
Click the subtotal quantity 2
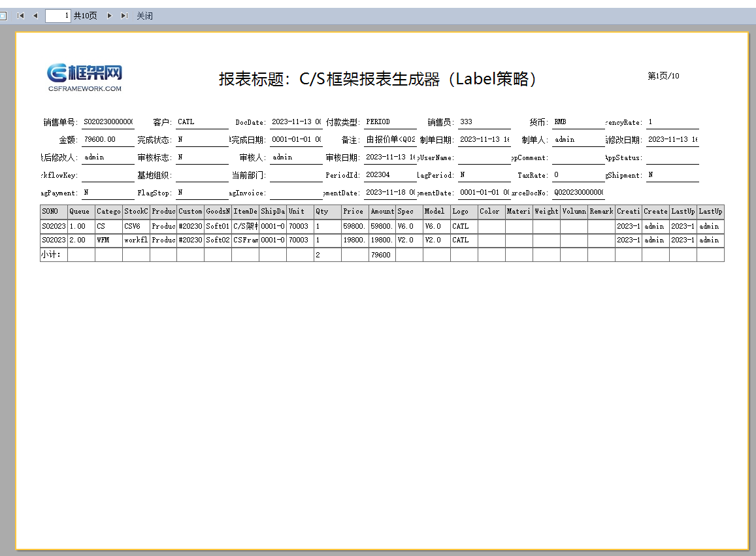pyautogui.click(x=327, y=255)
